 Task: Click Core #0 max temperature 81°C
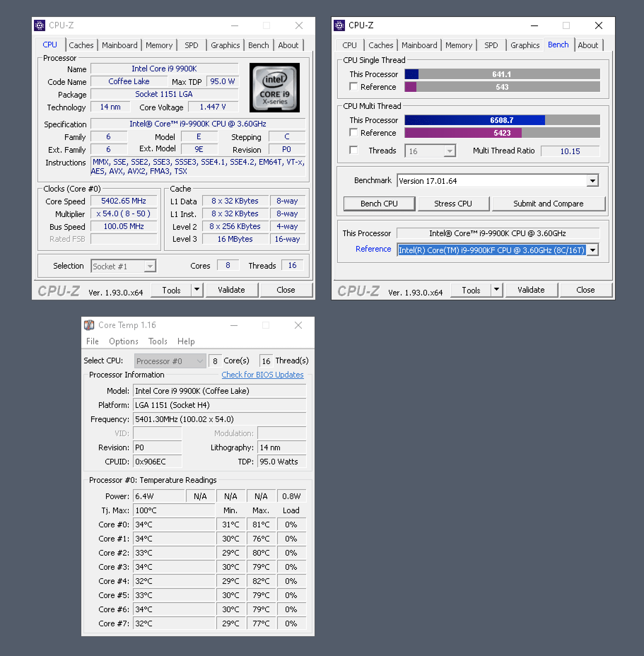click(261, 525)
